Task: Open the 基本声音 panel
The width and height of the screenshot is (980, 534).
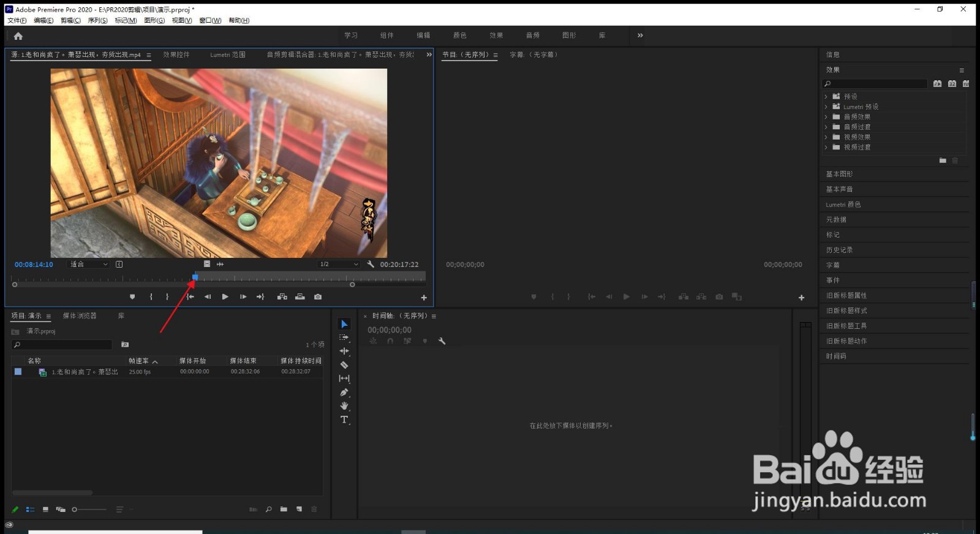Action: tap(839, 189)
